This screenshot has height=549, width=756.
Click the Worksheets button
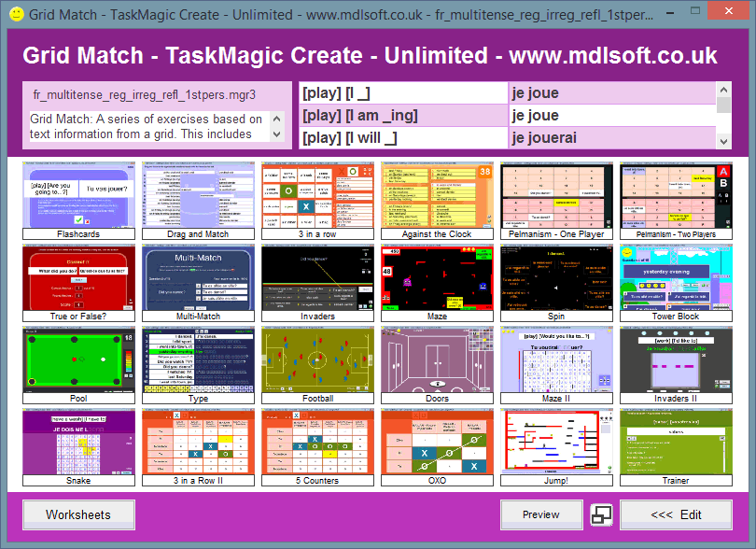(x=78, y=514)
